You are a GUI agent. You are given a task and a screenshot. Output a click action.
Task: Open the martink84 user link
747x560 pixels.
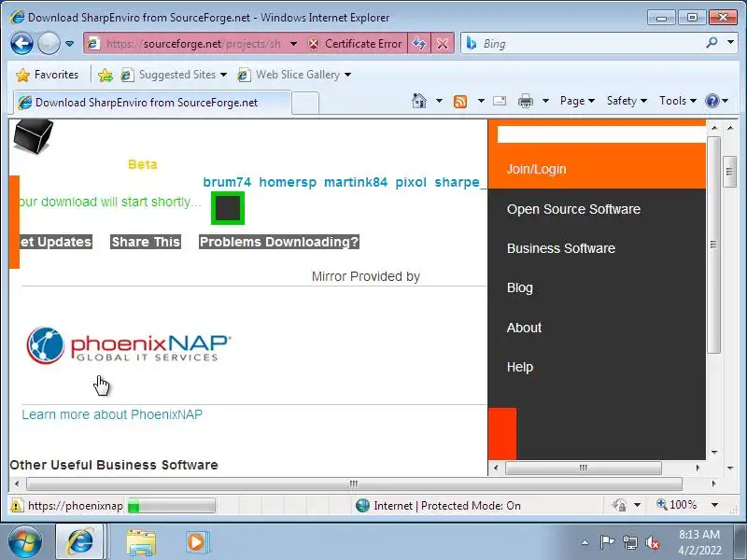tap(356, 182)
